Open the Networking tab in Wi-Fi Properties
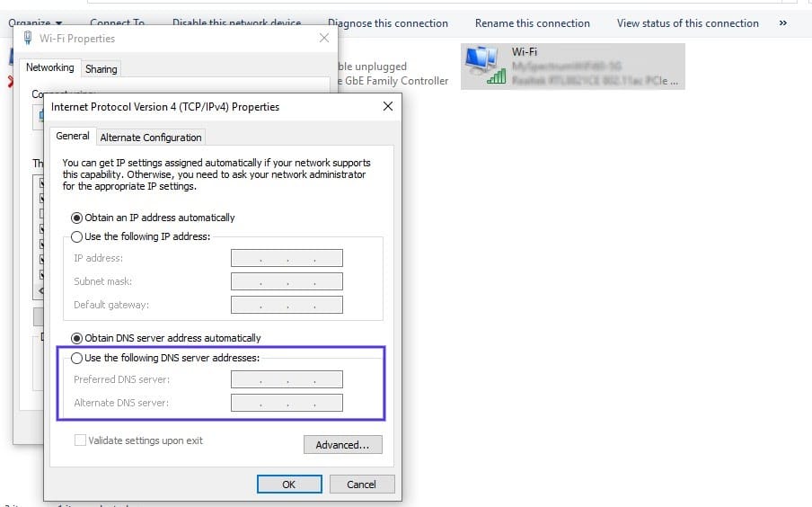 coord(50,67)
